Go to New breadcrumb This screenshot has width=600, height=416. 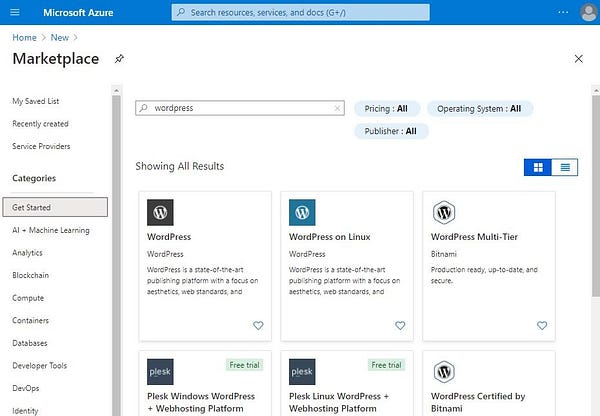click(x=60, y=38)
